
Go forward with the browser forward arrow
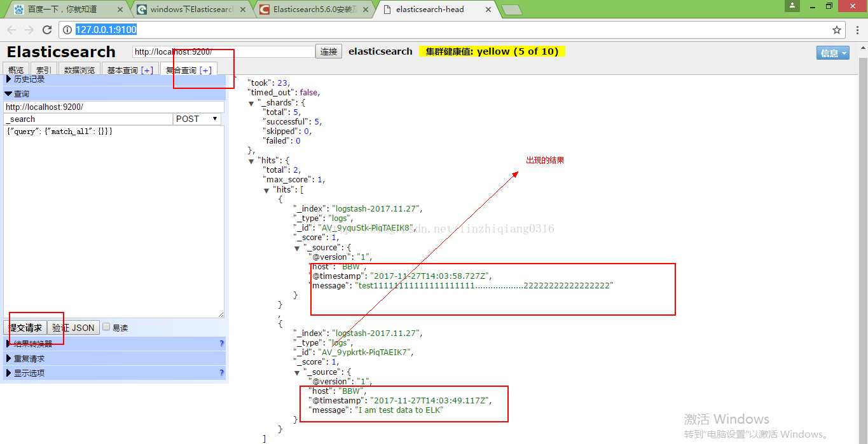pyautogui.click(x=29, y=30)
